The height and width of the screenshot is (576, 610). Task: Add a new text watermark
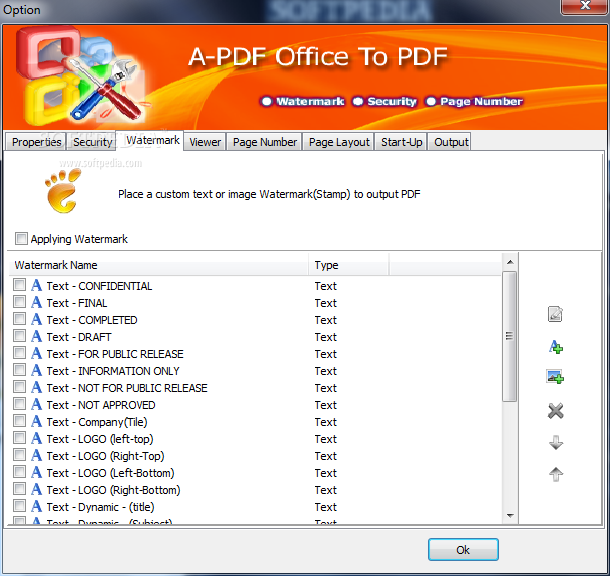(x=556, y=347)
